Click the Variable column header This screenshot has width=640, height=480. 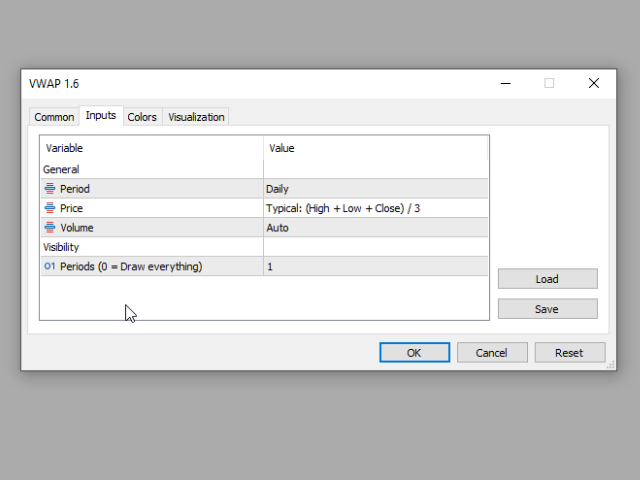point(152,148)
